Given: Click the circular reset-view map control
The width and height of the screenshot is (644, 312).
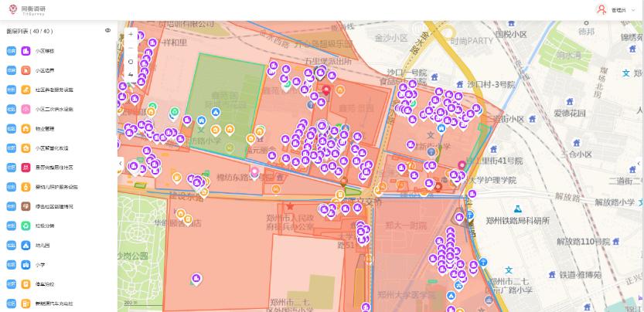Looking at the screenshot, I should pyautogui.click(x=131, y=62).
